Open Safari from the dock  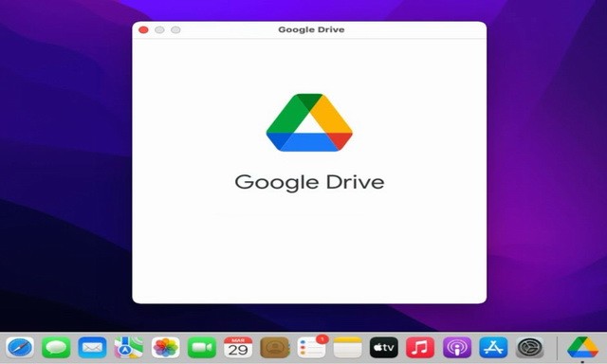(20, 347)
